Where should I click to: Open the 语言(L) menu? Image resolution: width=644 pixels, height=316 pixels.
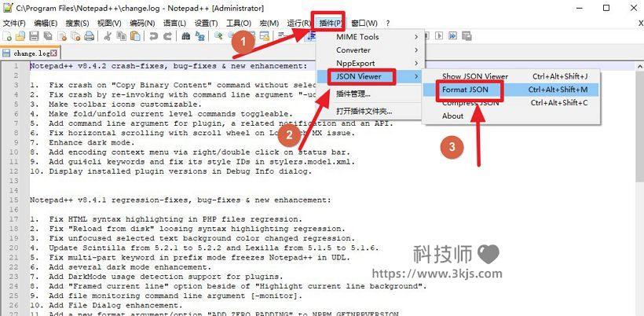pos(174,23)
